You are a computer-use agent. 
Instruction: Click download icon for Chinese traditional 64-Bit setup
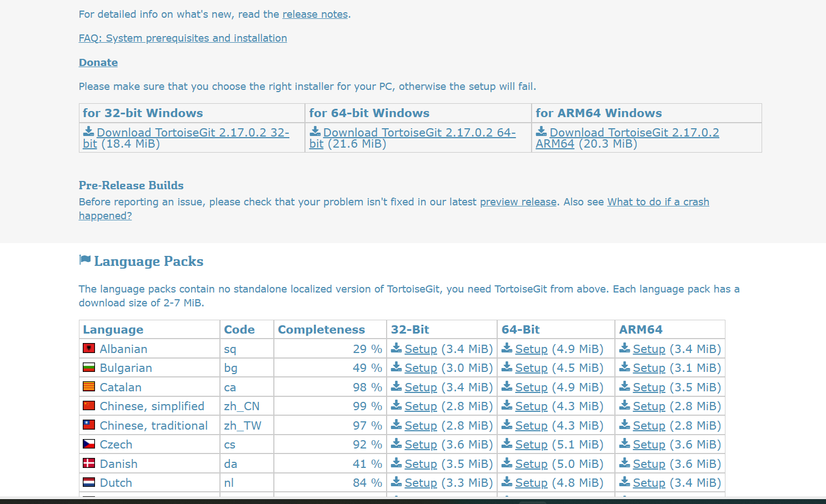pos(507,425)
